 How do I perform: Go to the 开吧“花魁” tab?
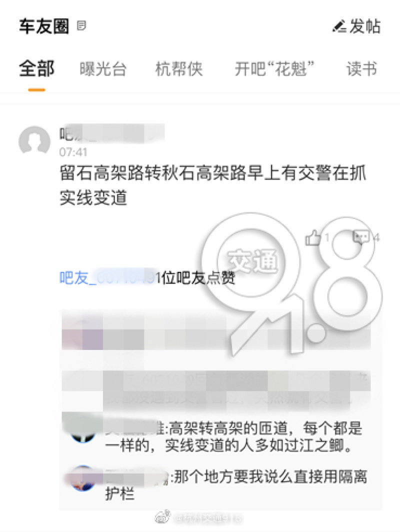point(274,69)
